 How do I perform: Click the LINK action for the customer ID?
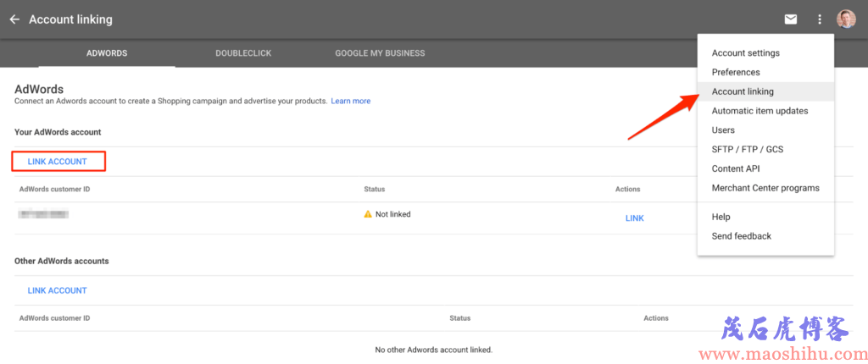635,218
